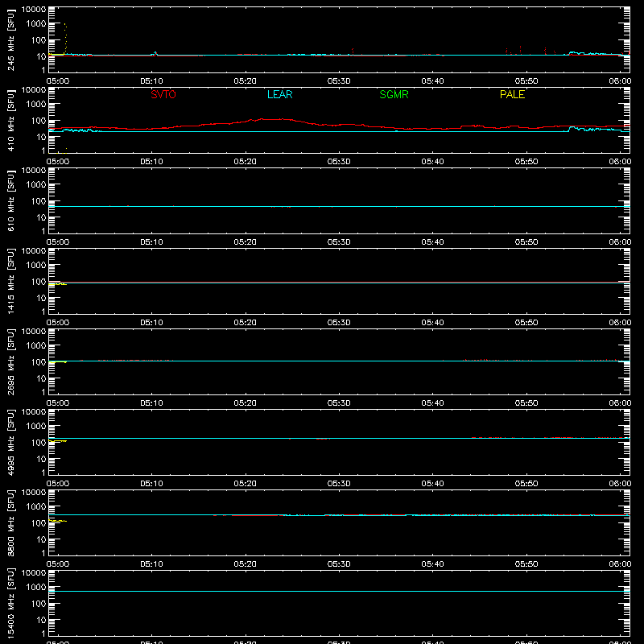
Task: Select the '2695 MHz [SFU]' axis label
Action: [x=10, y=361]
